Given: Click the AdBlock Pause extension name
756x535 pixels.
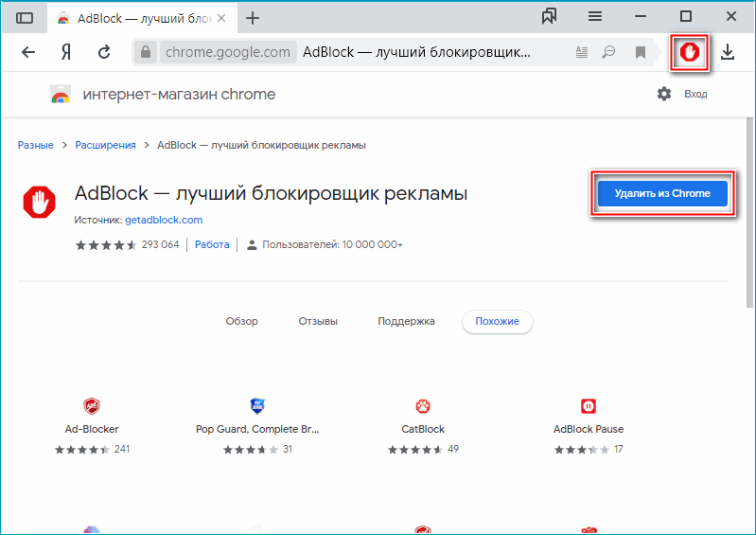Looking at the screenshot, I should point(589,429).
